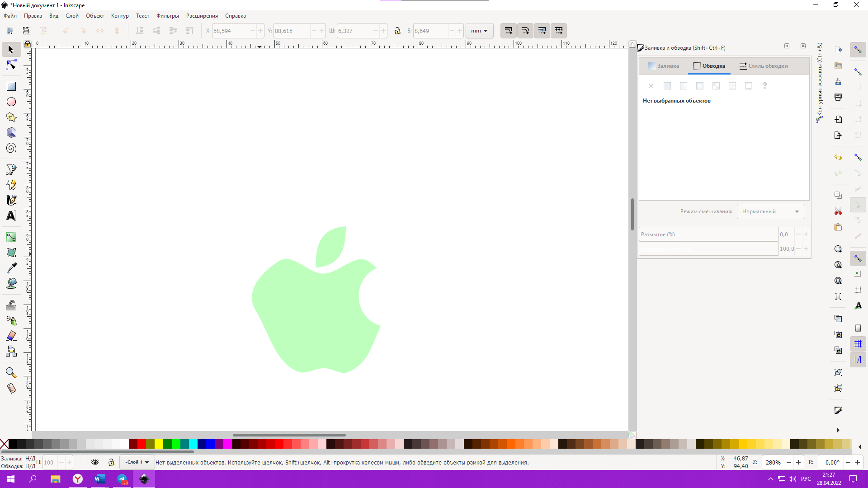Toggle scaling rounded rectangle corners
868x488 pixels.
[x=525, y=31]
